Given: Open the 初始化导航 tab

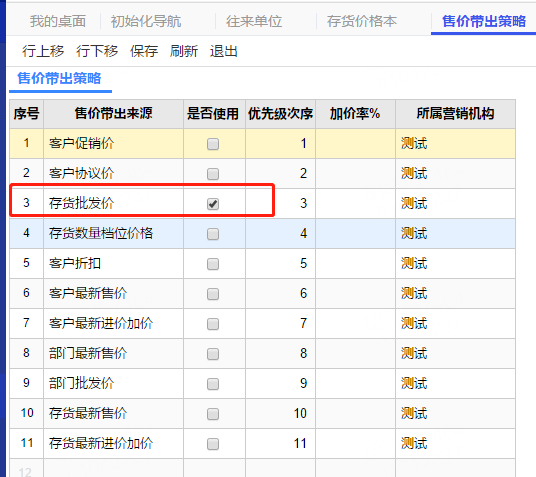Looking at the screenshot, I should point(146,21).
